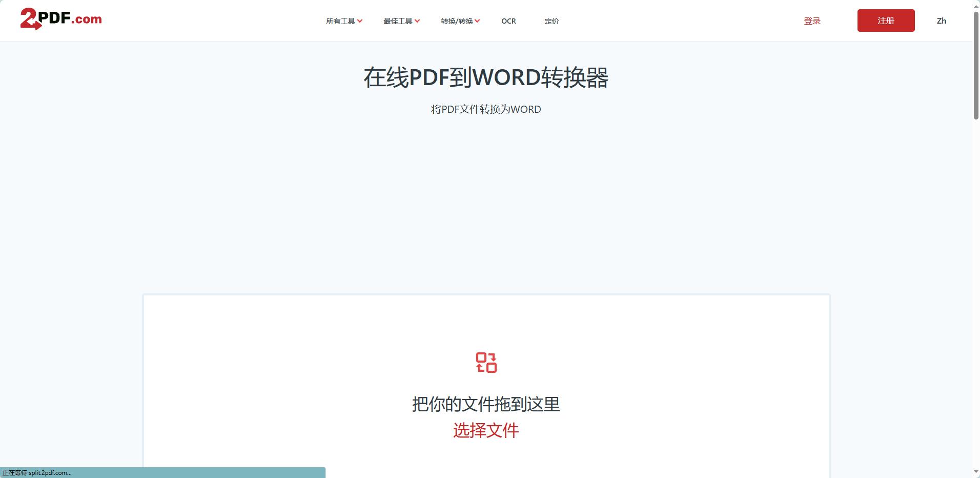The image size is (980, 478).
Task: Click the loading progress bar at bottom
Action: point(162,473)
